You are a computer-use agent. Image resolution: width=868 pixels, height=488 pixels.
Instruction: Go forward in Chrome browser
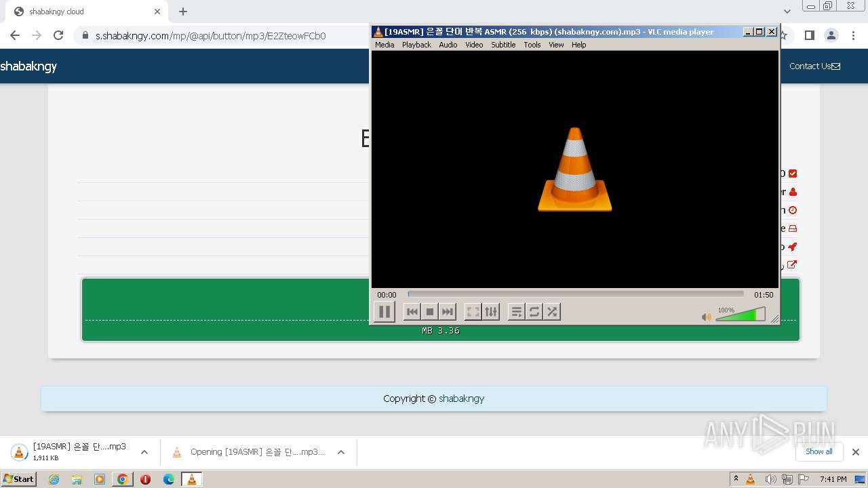pyautogui.click(x=37, y=35)
